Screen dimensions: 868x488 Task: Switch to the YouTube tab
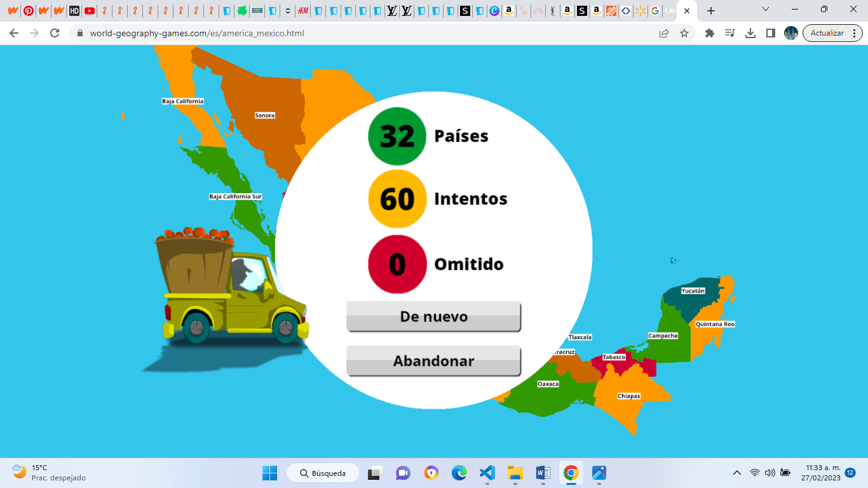tap(90, 11)
